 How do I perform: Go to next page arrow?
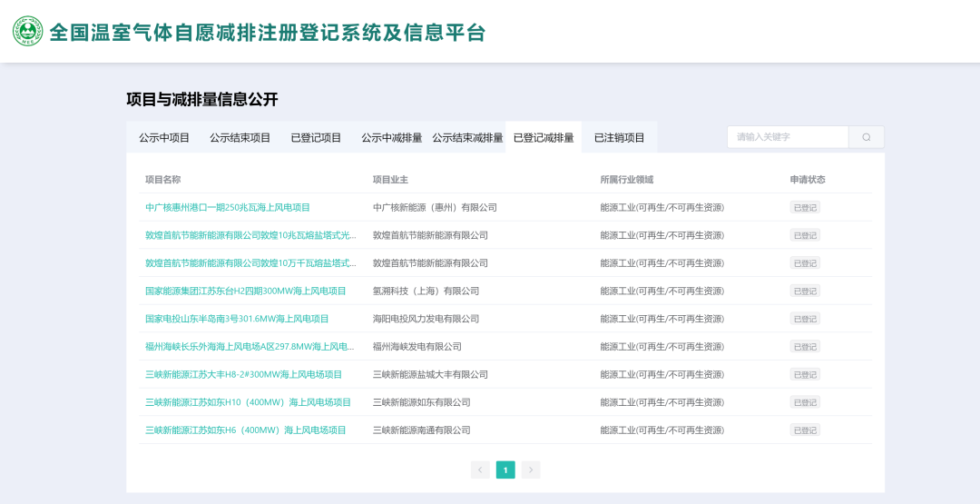[531, 469]
